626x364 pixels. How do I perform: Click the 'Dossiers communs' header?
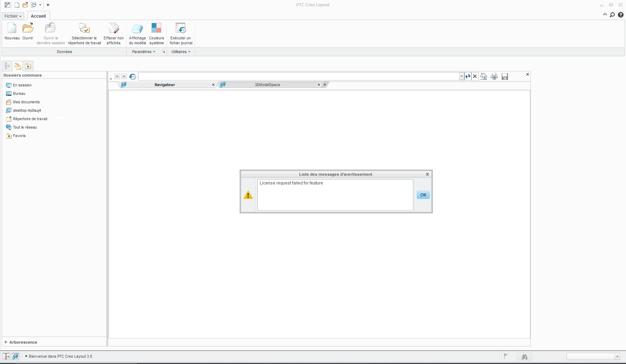click(22, 75)
